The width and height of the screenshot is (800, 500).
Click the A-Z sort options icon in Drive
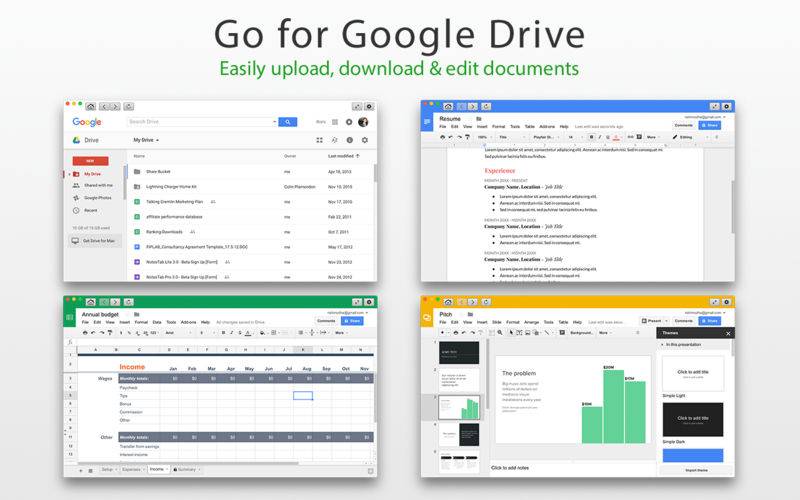[335, 140]
